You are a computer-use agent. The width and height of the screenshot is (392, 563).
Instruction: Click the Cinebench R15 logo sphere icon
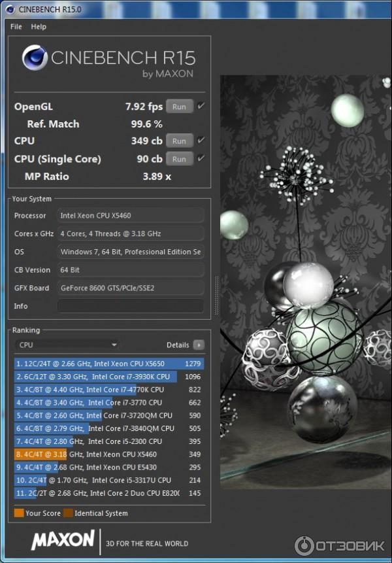point(35,58)
